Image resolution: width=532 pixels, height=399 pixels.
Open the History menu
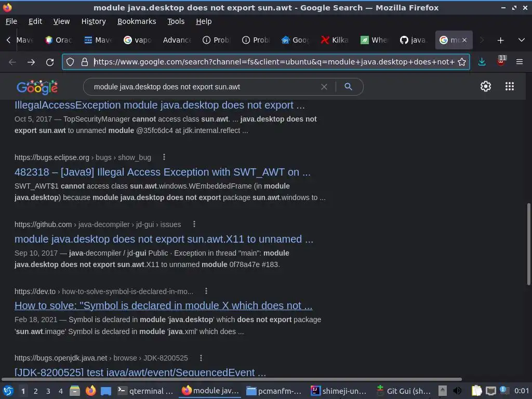click(x=94, y=21)
